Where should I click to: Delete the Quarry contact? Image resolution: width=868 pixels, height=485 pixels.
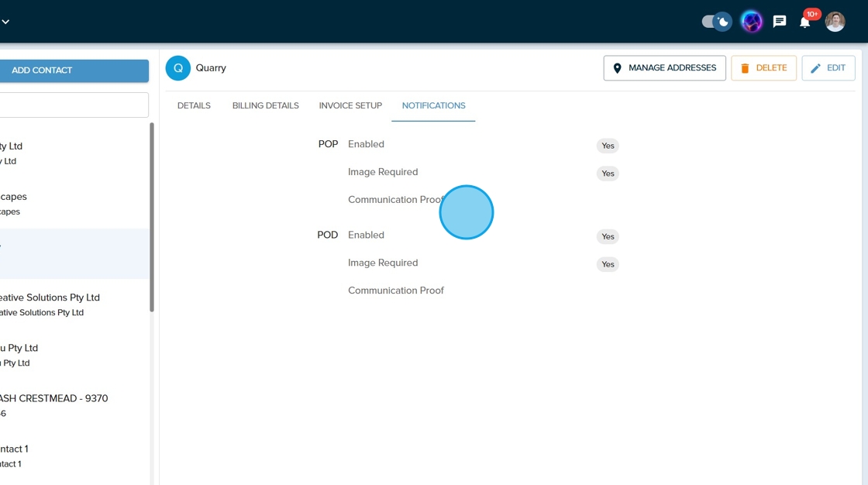[763, 68]
